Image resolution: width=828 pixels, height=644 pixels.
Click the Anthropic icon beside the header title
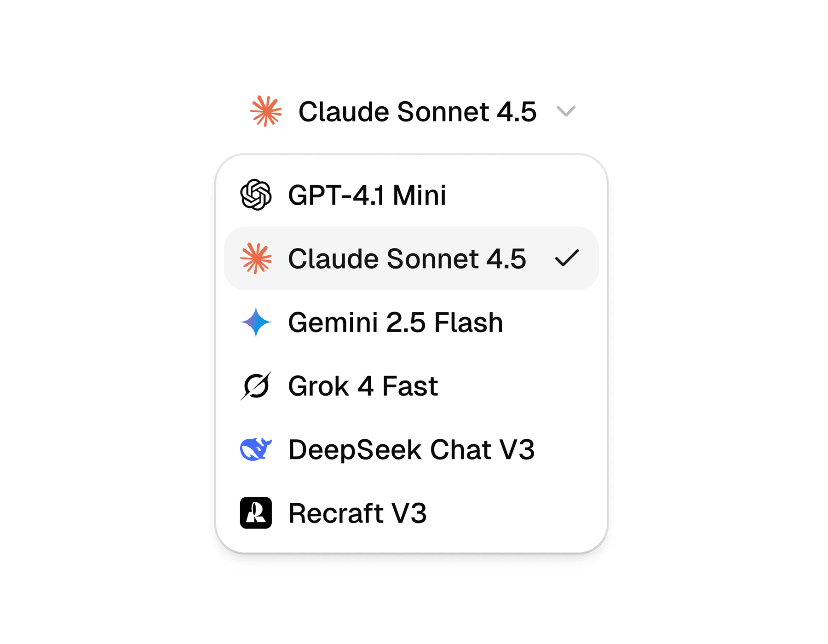coord(266,111)
